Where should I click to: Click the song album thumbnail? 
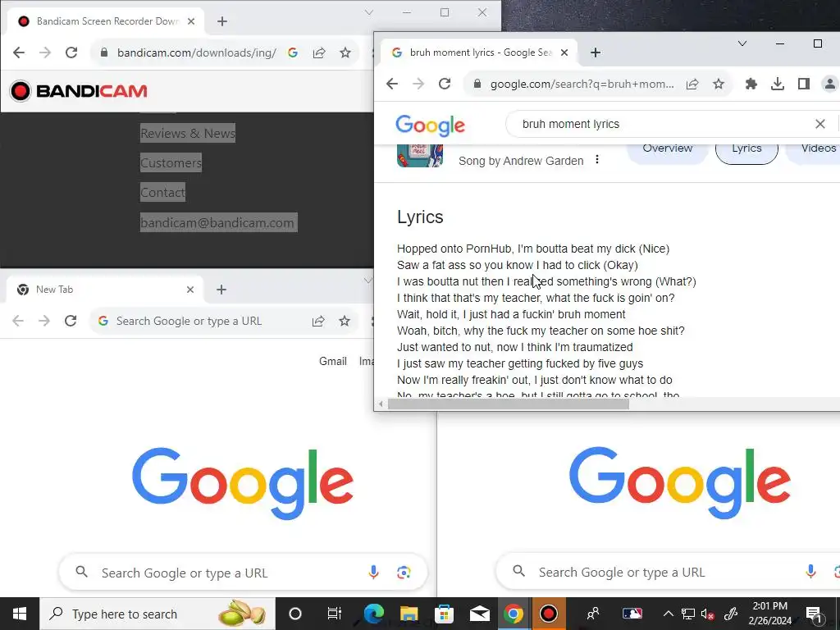(420, 155)
